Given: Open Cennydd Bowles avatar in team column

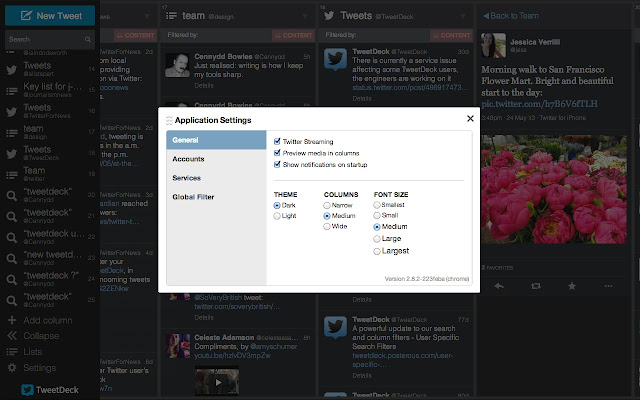Looking at the screenshot, I should pos(177,65).
